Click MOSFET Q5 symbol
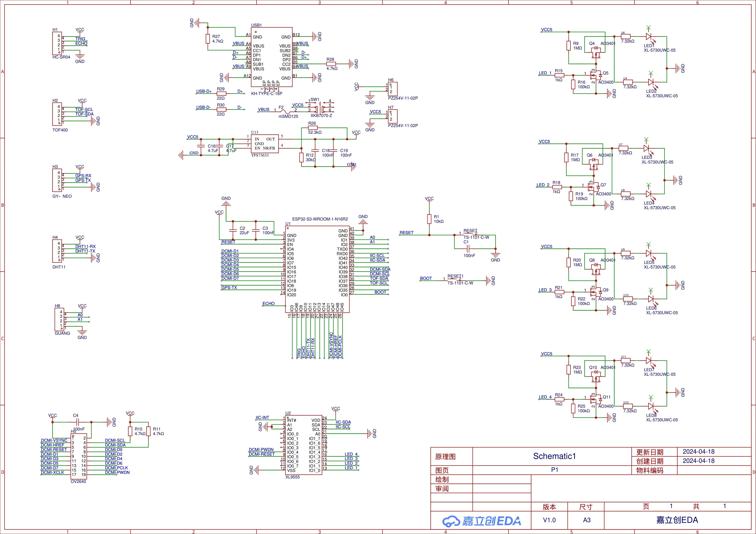Screen dimensions: 756x534 tap(596, 75)
